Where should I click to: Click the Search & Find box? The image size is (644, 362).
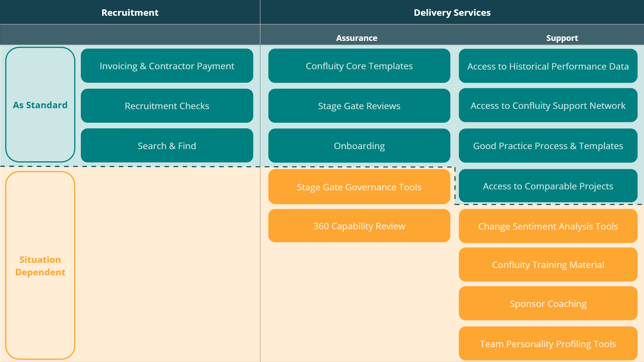coord(167,146)
